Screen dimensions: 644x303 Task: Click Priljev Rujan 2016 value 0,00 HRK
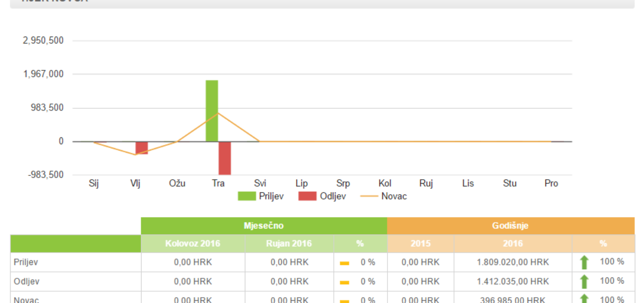pos(289,262)
